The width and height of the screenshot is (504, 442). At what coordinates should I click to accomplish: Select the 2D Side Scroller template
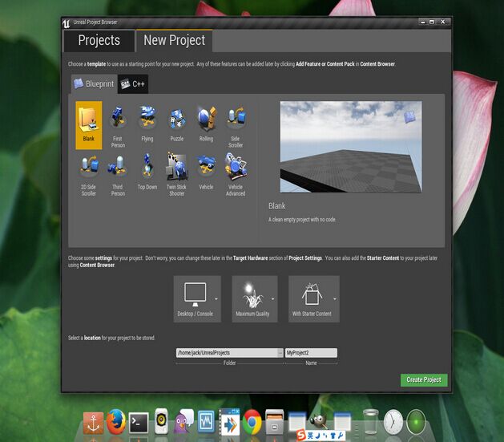pos(89,174)
